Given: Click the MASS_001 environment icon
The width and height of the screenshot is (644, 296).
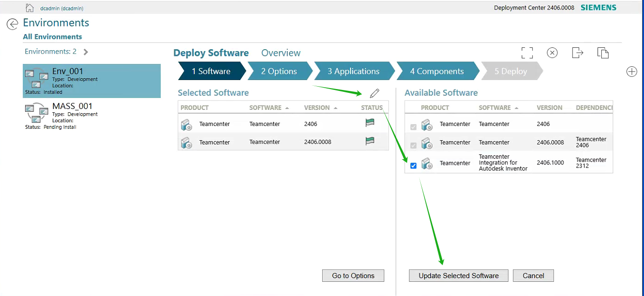Looking at the screenshot, I should pos(36,112).
